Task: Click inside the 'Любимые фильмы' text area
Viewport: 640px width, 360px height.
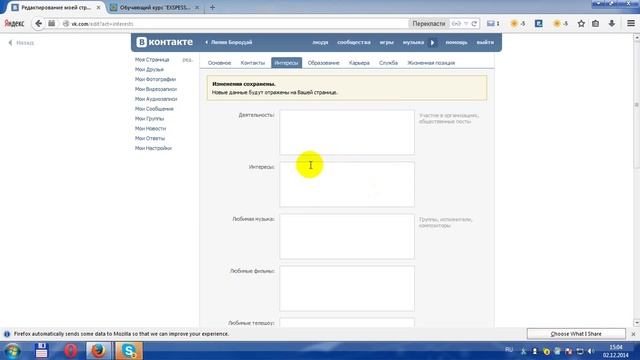Action: click(x=347, y=288)
